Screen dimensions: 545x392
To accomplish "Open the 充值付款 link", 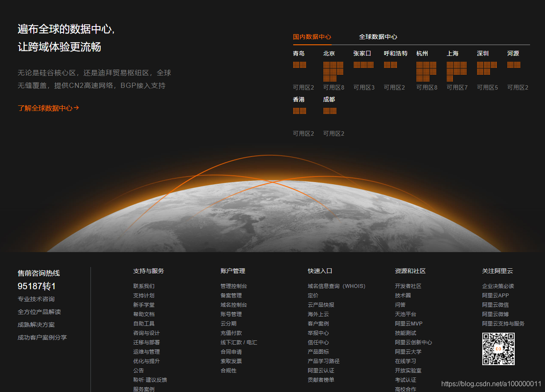I will click(231, 333).
